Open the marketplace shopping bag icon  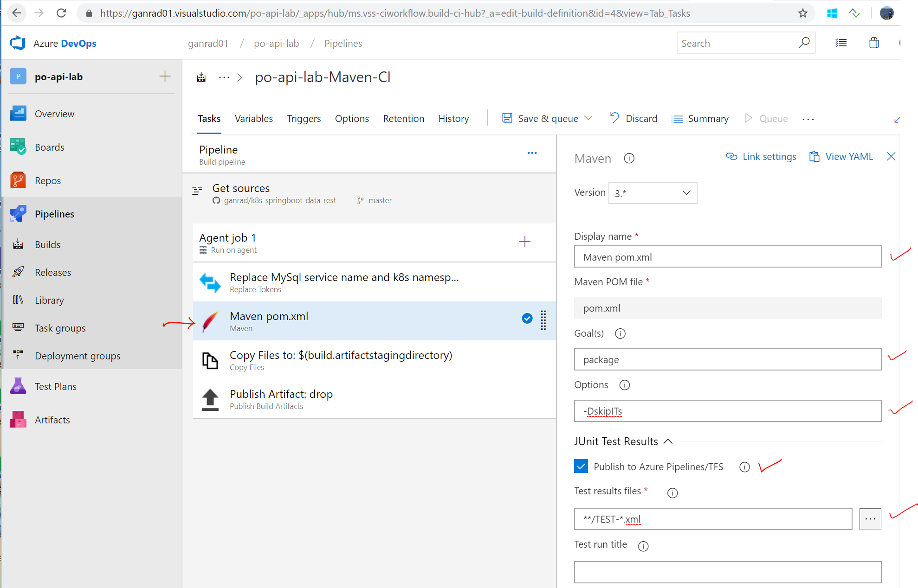pos(874,43)
